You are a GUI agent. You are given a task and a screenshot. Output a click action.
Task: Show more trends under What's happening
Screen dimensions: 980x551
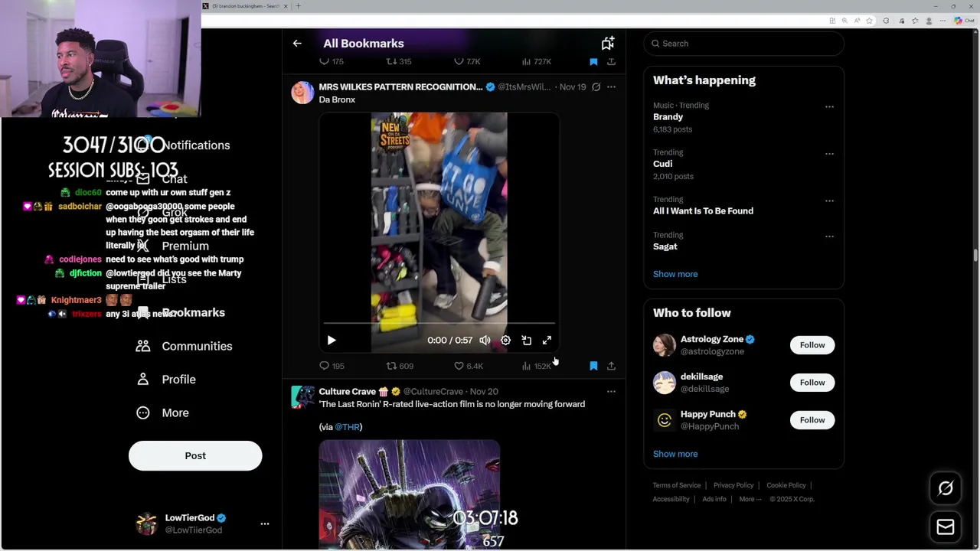click(x=675, y=274)
